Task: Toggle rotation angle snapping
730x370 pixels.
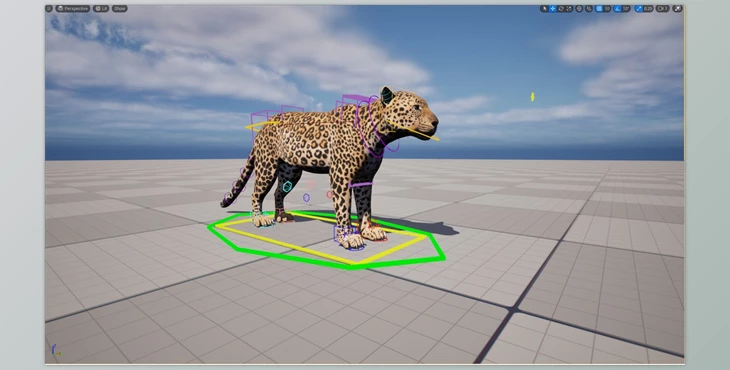Action: point(617,8)
